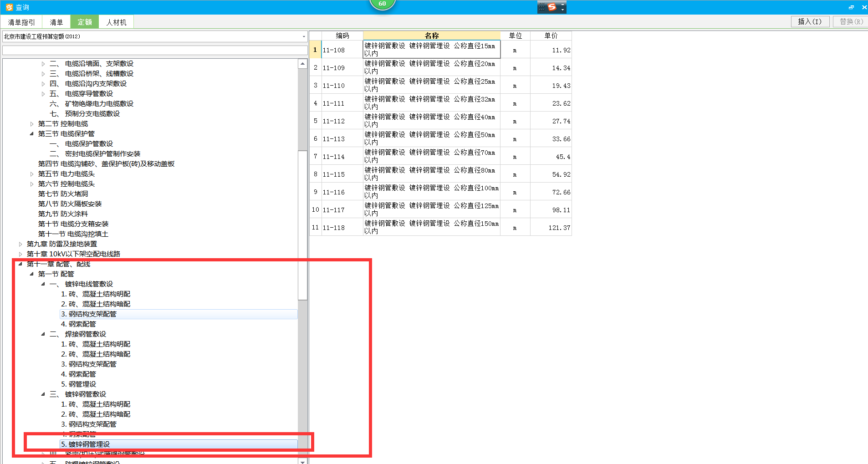Click unit price 98.11 cell
868x464 pixels.
coord(551,210)
